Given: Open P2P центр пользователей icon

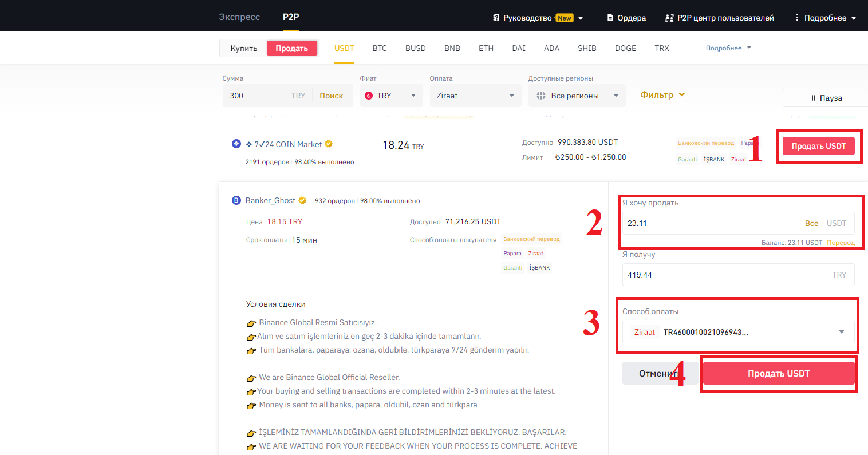Looking at the screenshot, I should point(669,18).
